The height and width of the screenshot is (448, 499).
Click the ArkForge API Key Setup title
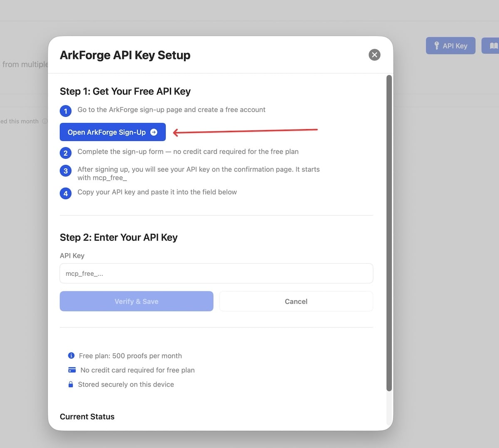[x=125, y=55]
